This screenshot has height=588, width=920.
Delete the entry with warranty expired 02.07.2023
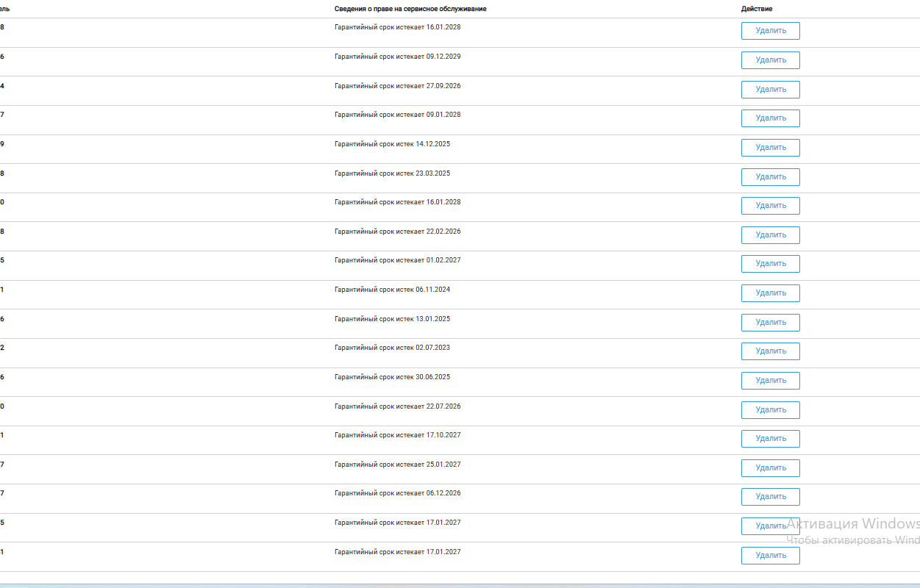click(770, 351)
